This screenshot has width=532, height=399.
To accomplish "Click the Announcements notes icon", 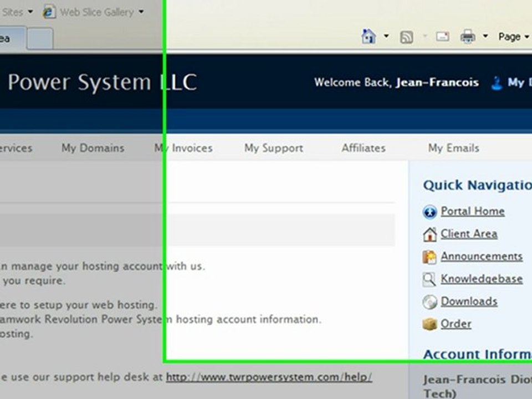I will pos(429,257).
